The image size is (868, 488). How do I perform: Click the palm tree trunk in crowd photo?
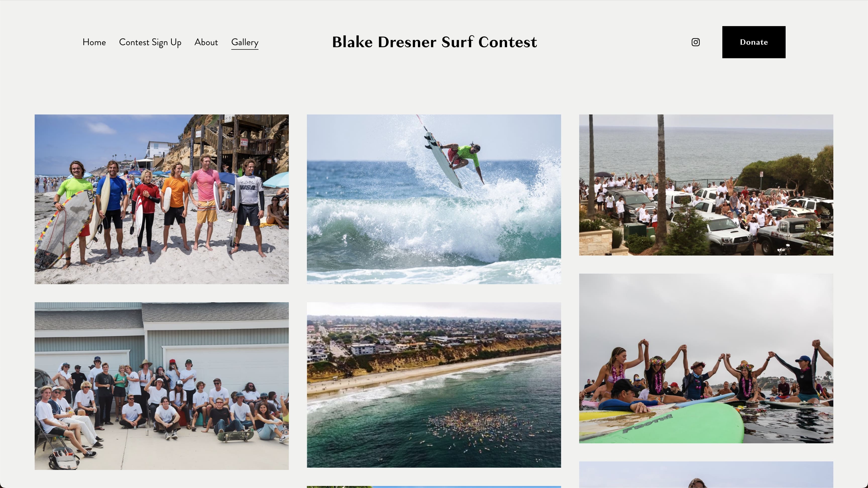(x=661, y=182)
